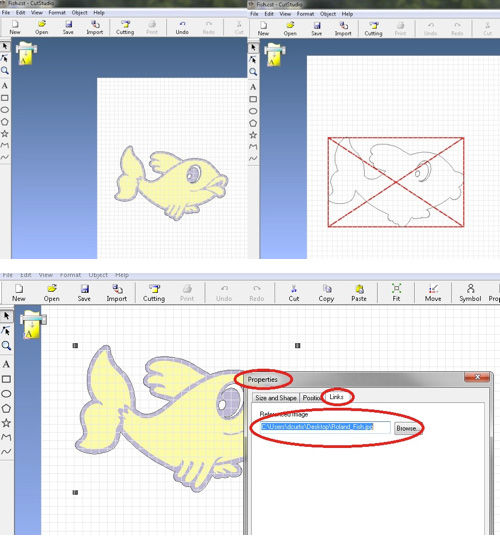The height and width of the screenshot is (536, 500).
Task: Open the Symbol tool in toolbar
Action: pos(470,293)
